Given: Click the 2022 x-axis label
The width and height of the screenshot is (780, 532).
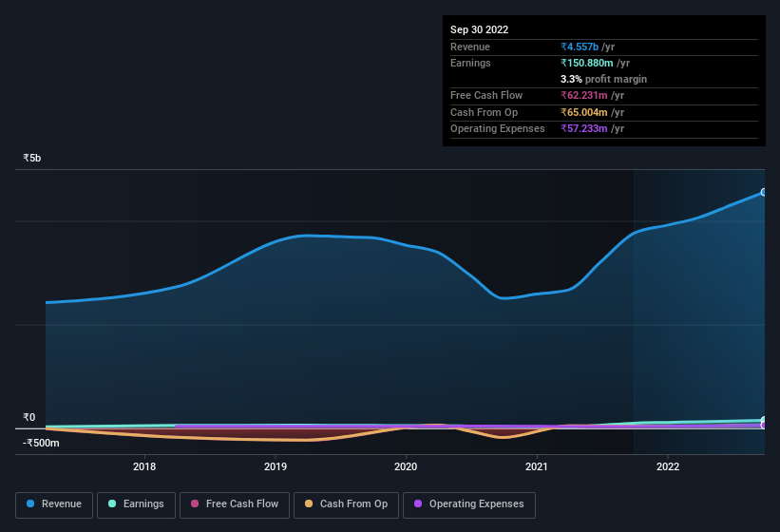Looking at the screenshot, I should pyautogui.click(x=668, y=466).
